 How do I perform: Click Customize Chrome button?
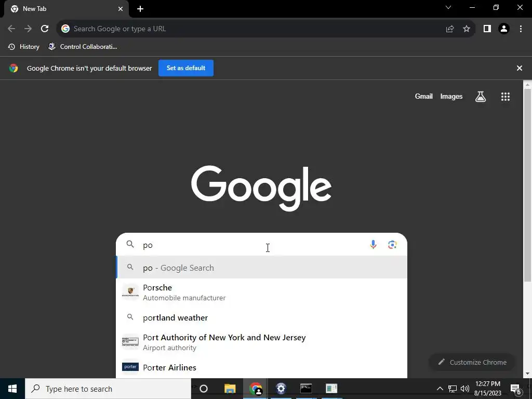(472, 362)
